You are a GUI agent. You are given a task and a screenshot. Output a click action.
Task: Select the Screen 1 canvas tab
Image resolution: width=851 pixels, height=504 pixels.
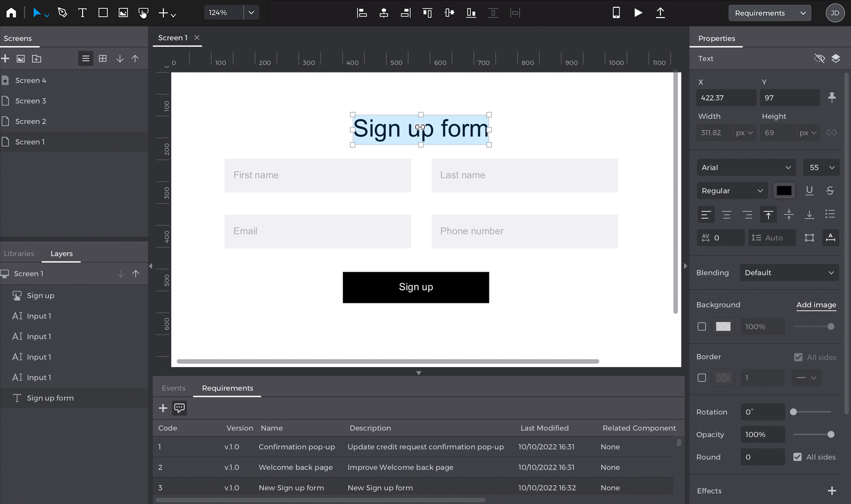tap(173, 38)
